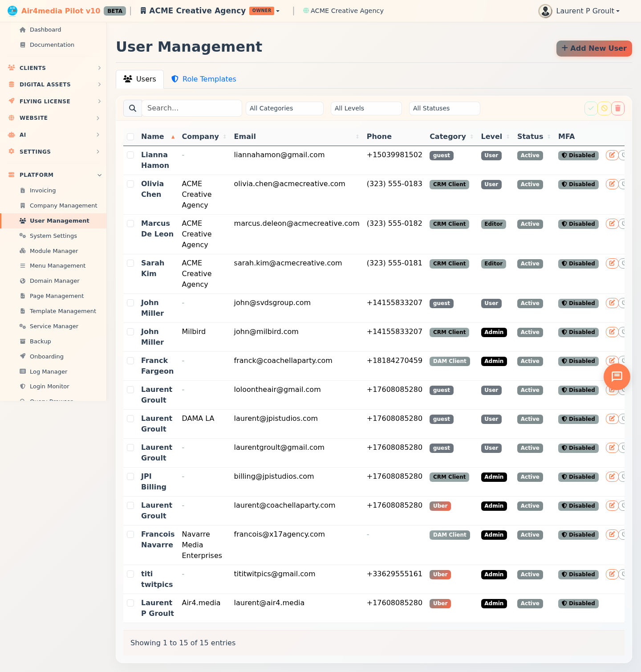Open Domain Manager in the sidebar

coord(54,281)
